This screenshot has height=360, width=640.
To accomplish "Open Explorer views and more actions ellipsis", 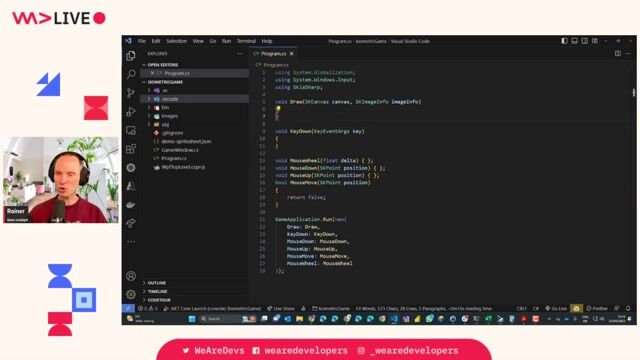I will coord(240,53).
